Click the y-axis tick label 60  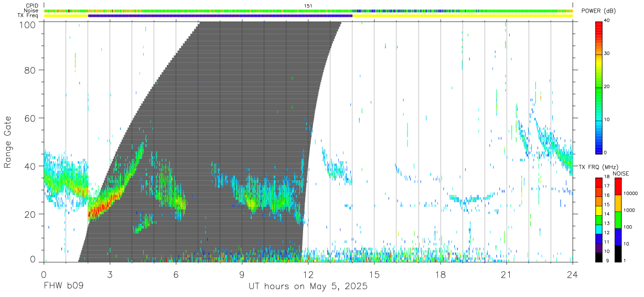pos(31,118)
